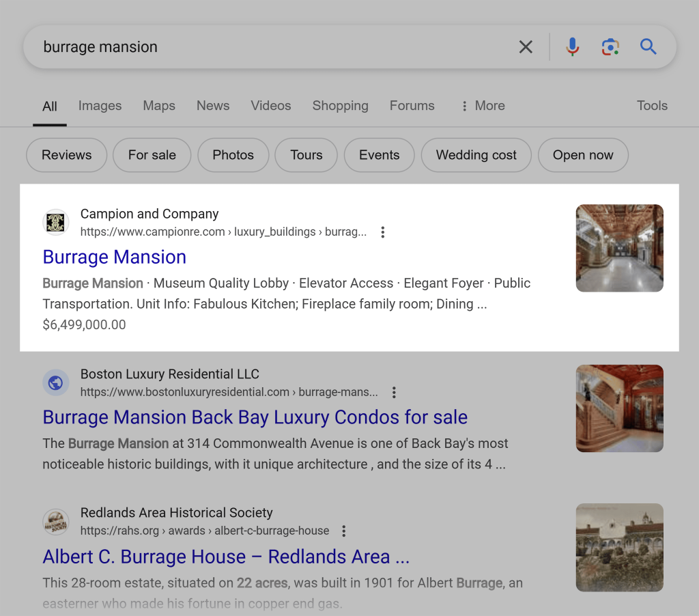Submit the search using the magnifying glass icon
This screenshot has height=616, width=699.
point(648,47)
